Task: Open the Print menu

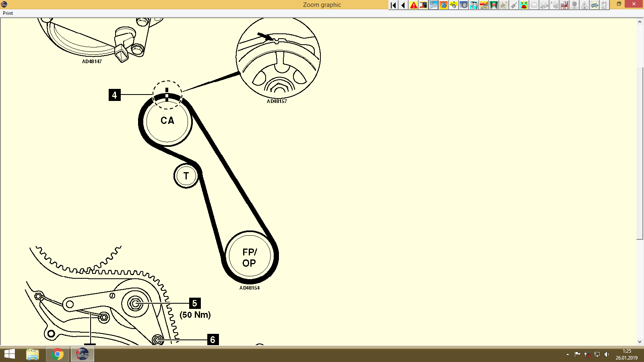Action: 7,13
